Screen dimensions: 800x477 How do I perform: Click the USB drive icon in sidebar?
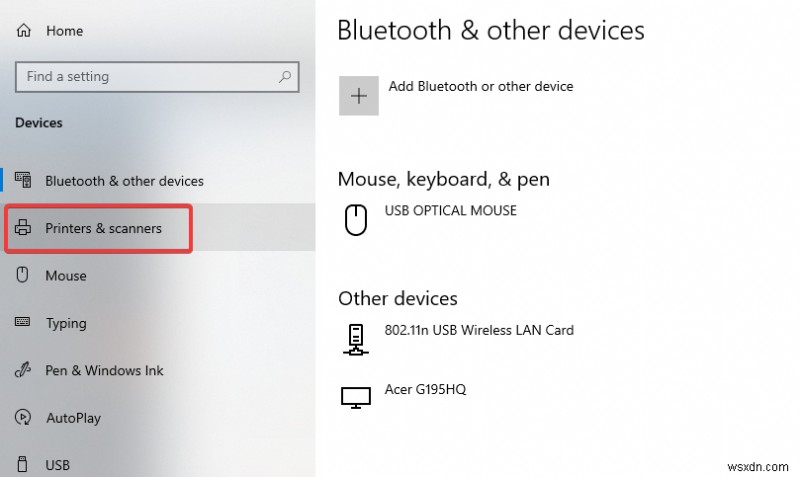click(x=23, y=465)
